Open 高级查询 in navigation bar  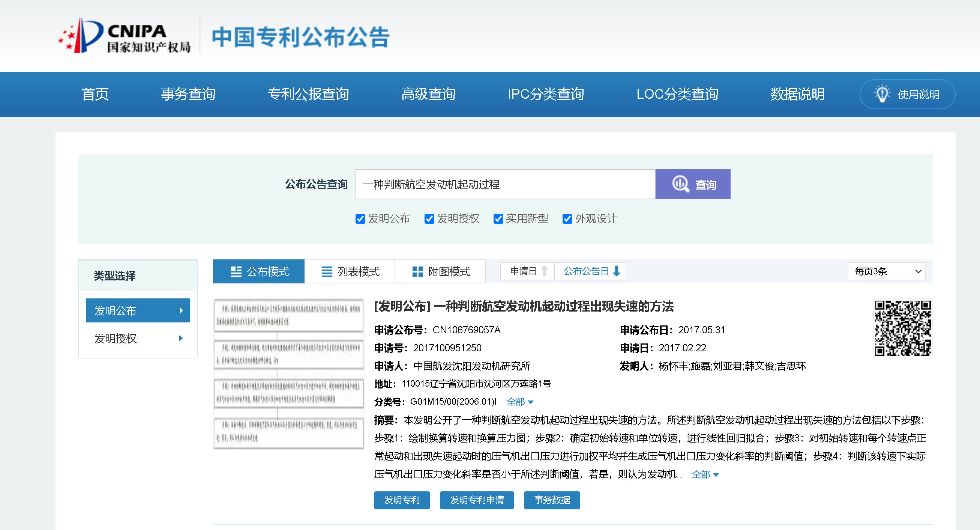[428, 94]
